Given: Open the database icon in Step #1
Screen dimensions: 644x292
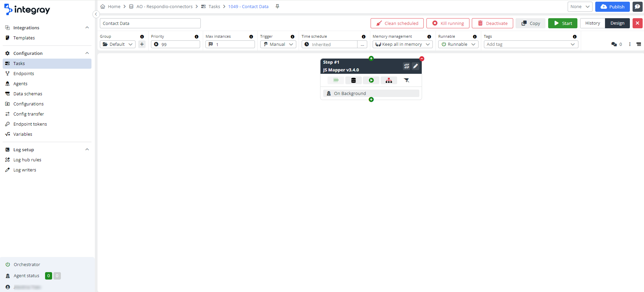Looking at the screenshot, I should coord(353,80).
